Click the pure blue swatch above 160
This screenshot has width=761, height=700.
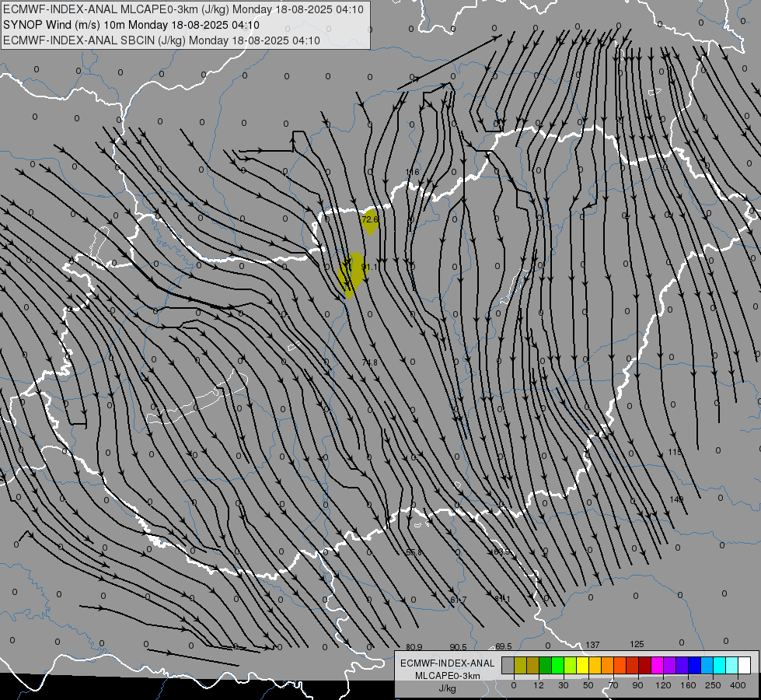click(x=695, y=665)
